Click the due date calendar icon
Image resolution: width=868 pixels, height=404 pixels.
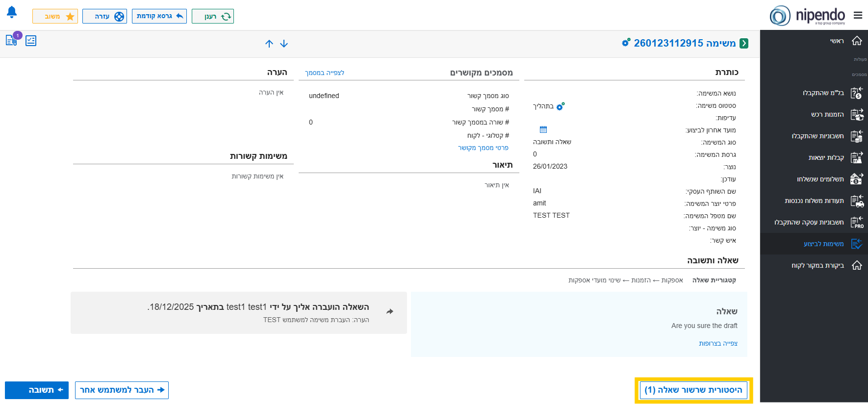(x=543, y=129)
